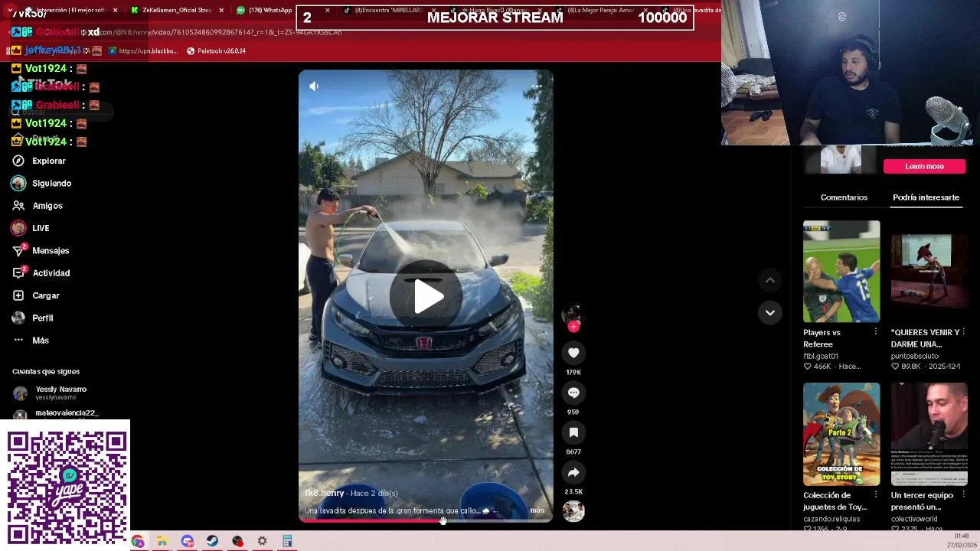Open the cazando.reliquias channel link
Viewport: 980px width, 551px height.
[831, 519]
